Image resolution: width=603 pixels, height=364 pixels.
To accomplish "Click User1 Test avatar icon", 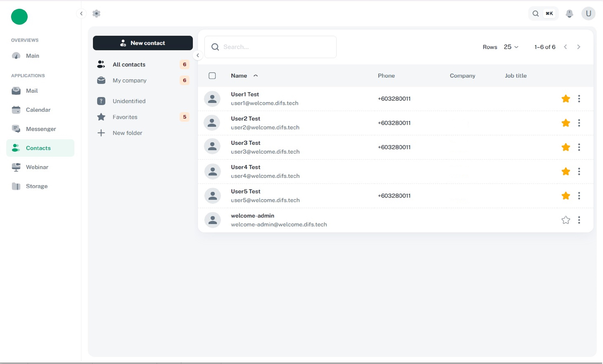I will click(x=212, y=99).
